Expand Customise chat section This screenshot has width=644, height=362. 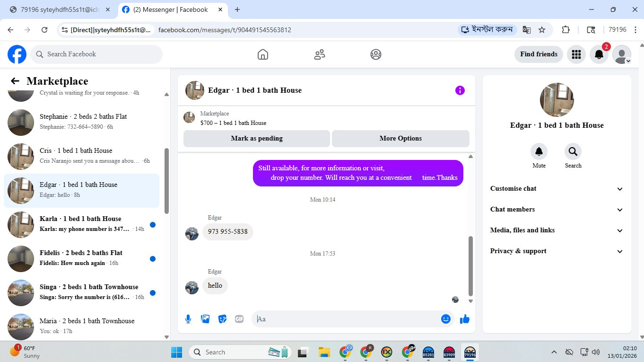tap(557, 189)
